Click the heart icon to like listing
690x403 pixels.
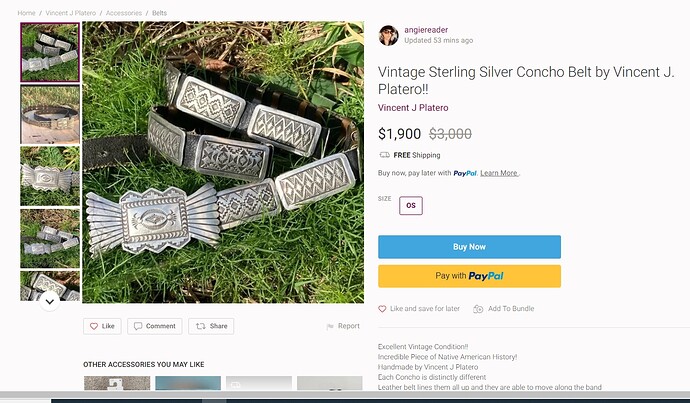click(x=94, y=326)
